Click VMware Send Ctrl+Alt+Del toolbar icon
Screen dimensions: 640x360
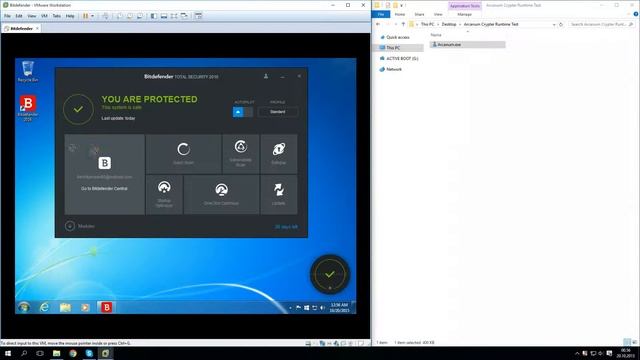point(105,16)
